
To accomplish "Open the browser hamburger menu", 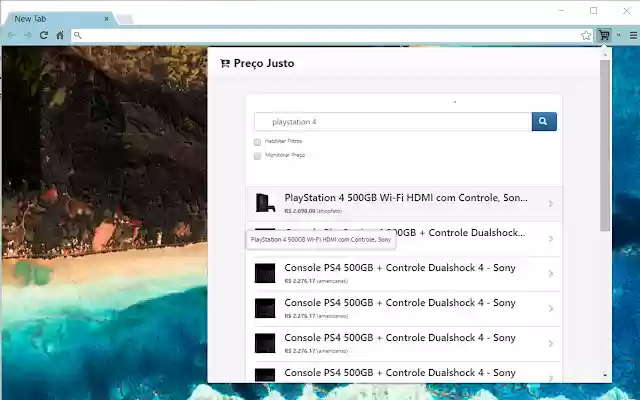I will (633, 36).
